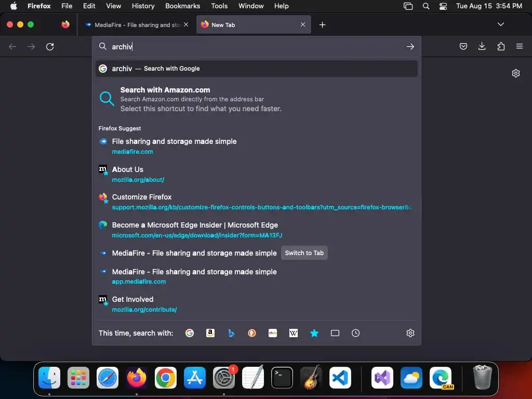Open app.mediafire.com suggestion
The height and width of the screenshot is (399, 532).
[x=257, y=276]
